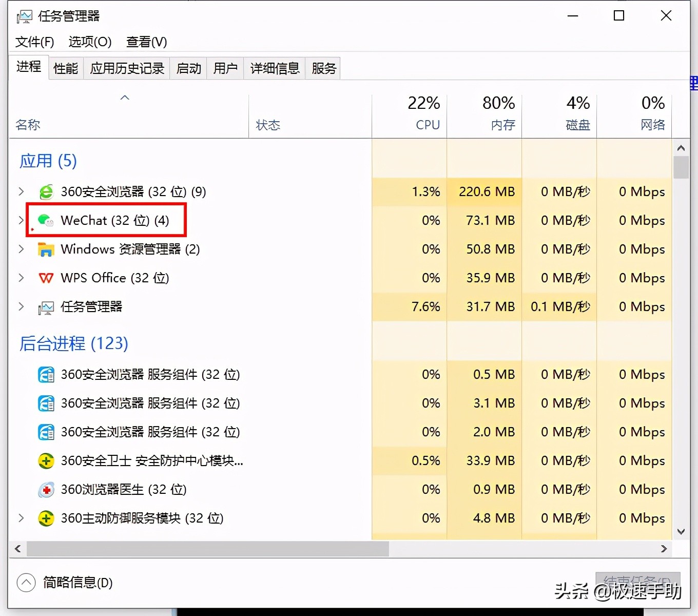Click the 应用 (5) group heading

[48, 161]
